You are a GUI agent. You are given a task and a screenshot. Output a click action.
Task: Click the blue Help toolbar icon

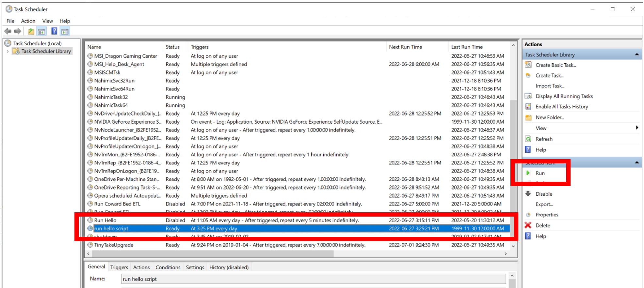point(54,31)
